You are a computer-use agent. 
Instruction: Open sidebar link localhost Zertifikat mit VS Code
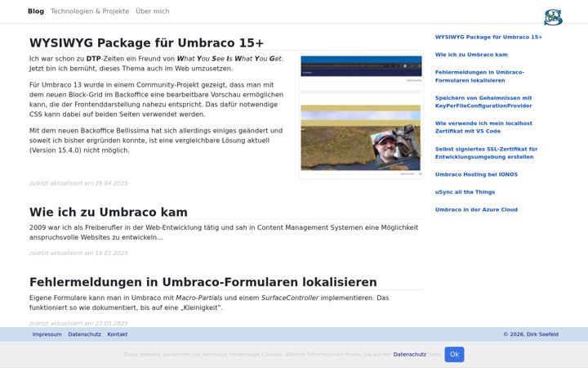(x=483, y=128)
